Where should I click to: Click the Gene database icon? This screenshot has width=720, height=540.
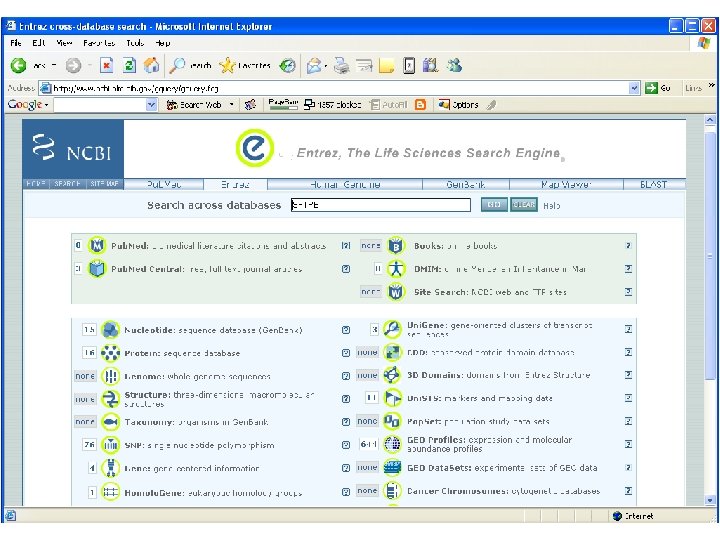[110, 468]
